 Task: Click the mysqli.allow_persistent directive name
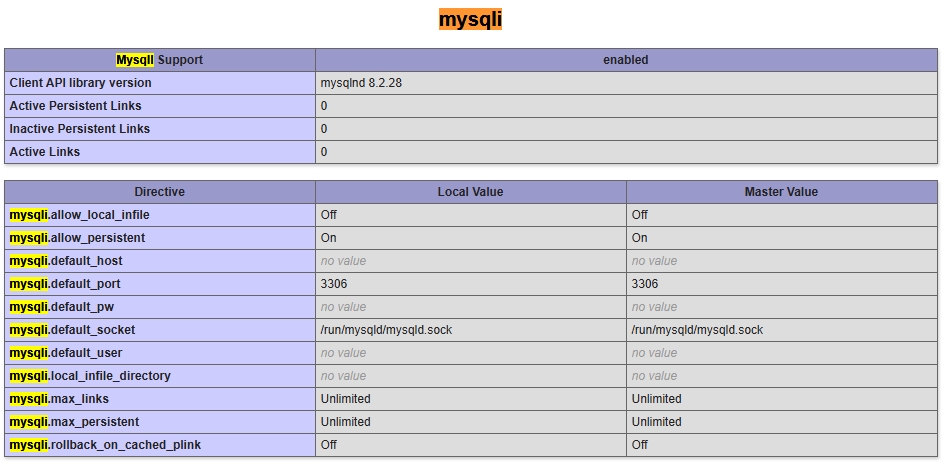click(77, 238)
